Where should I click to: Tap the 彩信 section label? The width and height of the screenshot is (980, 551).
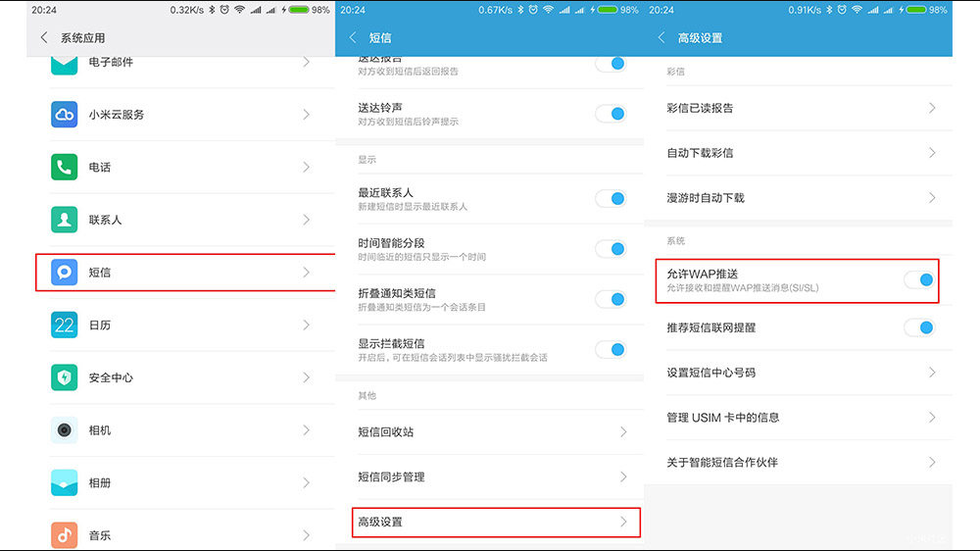675,72
